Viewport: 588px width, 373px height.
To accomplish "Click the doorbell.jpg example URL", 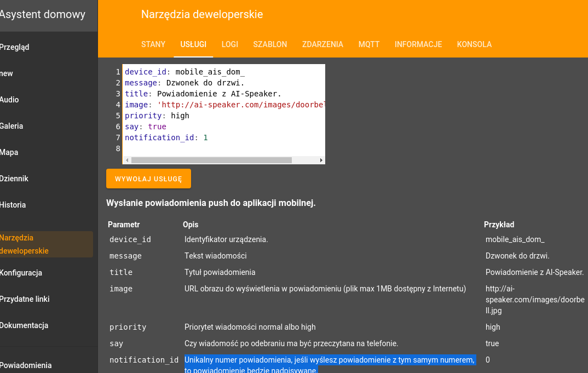I will pyautogui.click(x=535, y=300).
